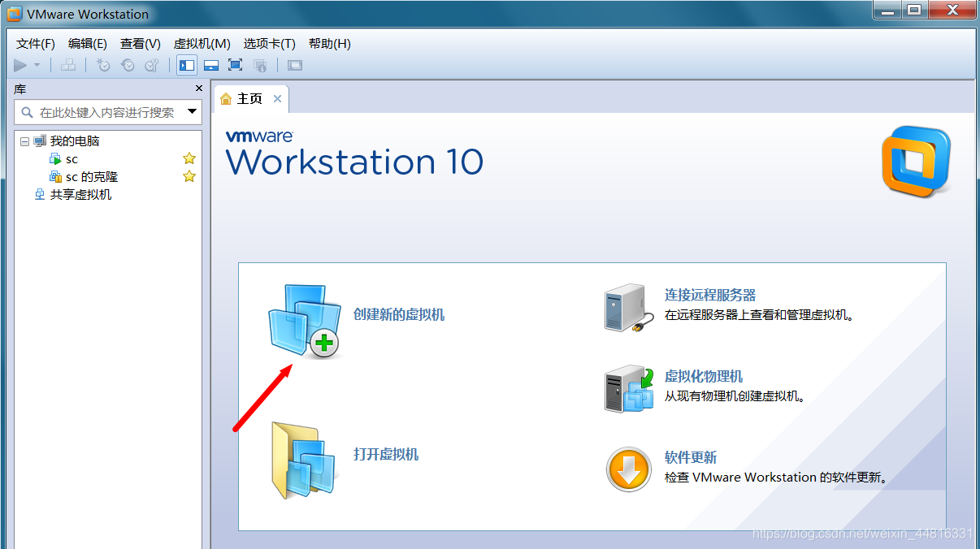Open the library search dropdown arrow
980x549 pixels.
click(x=193, y=112)
